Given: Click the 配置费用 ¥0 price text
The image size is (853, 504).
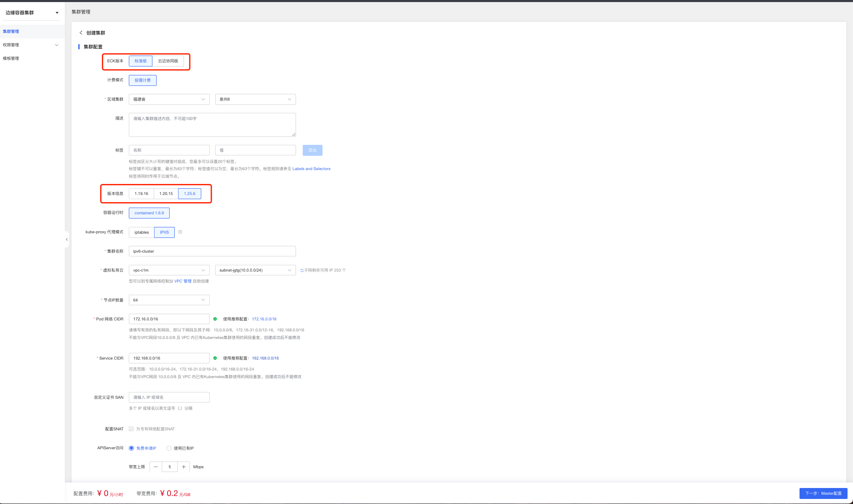Looking at the screenshot, I should pyautogui.click(x=98, y=493).
